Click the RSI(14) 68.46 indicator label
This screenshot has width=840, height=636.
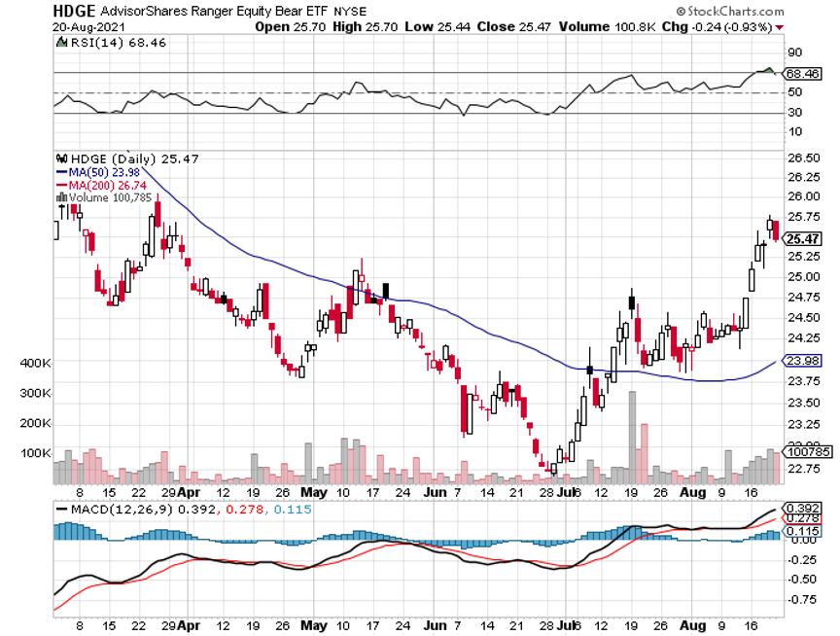(x=119, y=43)
